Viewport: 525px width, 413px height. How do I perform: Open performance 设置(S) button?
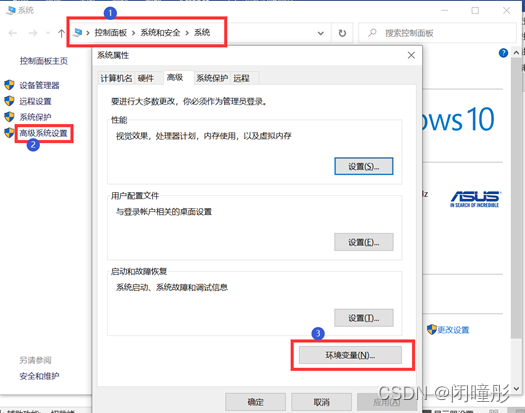pos(364,166)
